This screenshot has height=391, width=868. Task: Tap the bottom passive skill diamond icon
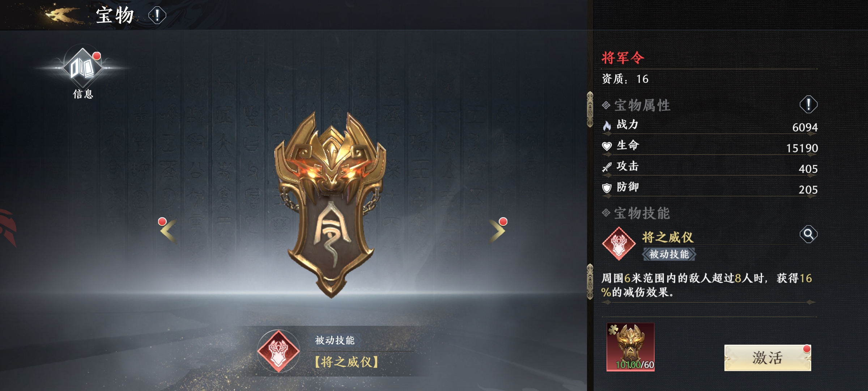pyautogui.click(x=278, y=351)
